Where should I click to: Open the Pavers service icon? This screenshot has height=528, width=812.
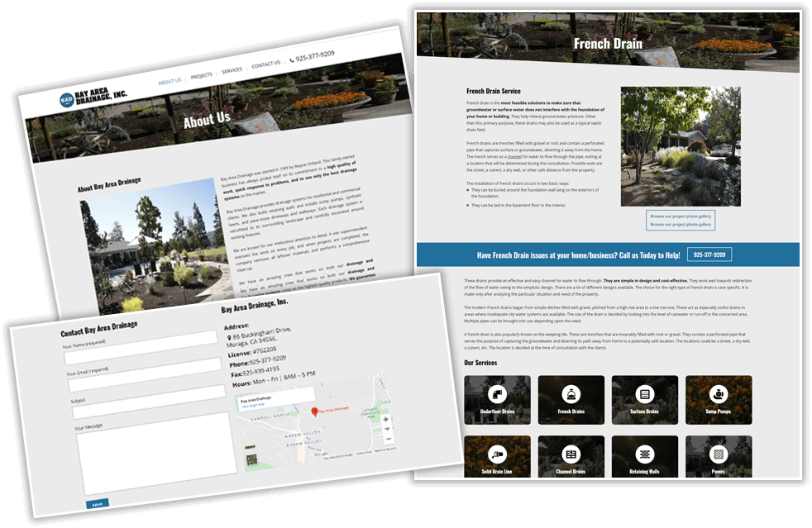click(718, 454)
